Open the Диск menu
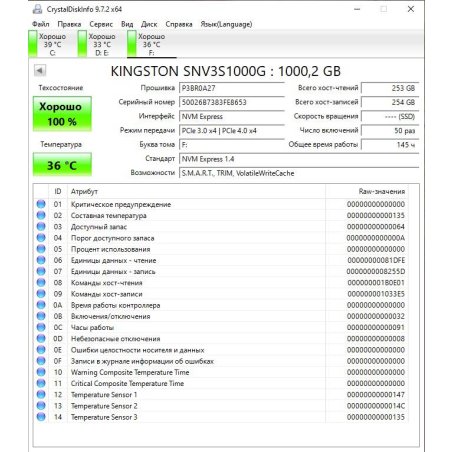452x452 pixels. pos(149,24)
